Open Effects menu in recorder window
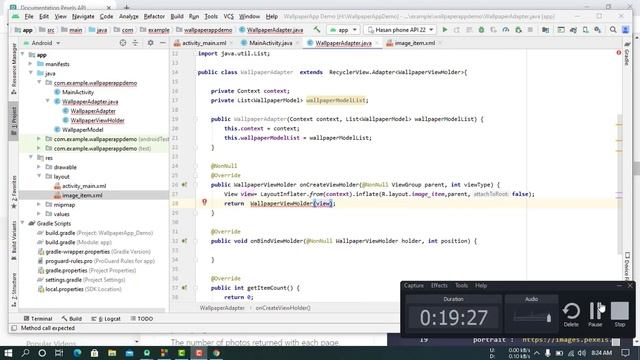 pyautogui.click(x=439, y=286)
